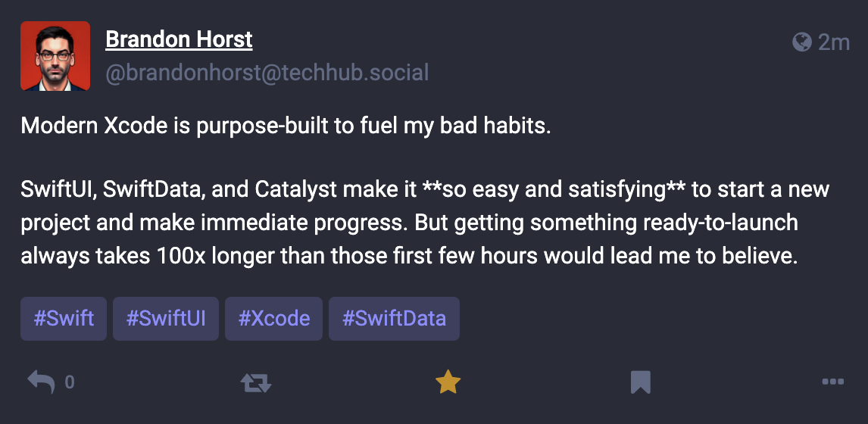The height and width of the screenshot is (424, 868).
Task: Open the three-dot more options menu
Action: pyautogui.click(x=833, y=382)
